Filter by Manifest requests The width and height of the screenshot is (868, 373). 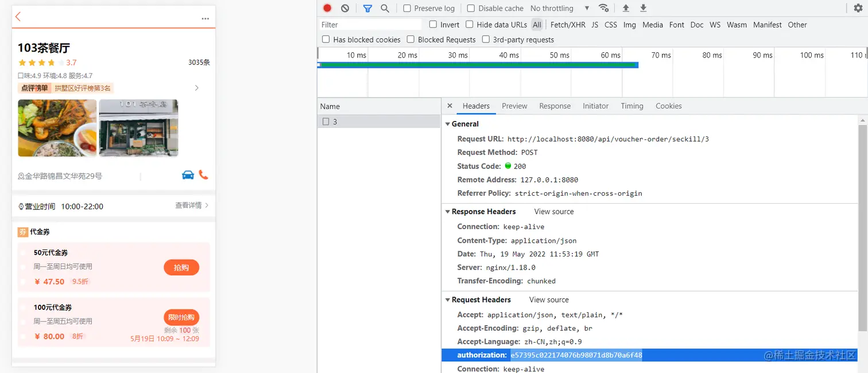pos(768,25)
